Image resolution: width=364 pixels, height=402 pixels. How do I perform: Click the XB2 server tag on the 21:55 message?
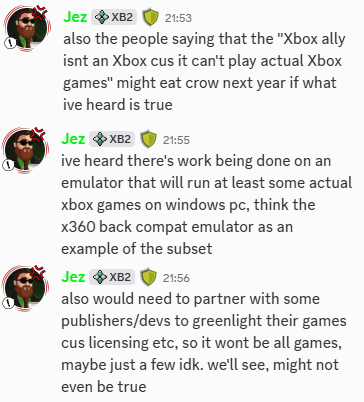112,139
